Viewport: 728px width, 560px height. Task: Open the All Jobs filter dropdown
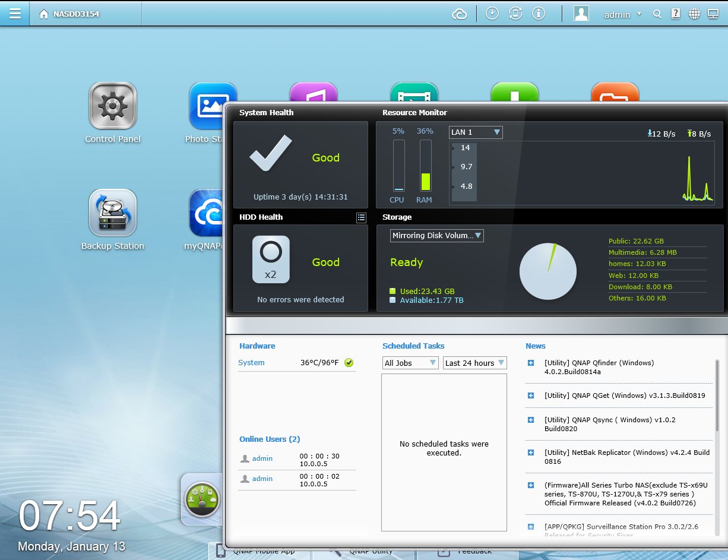point(410,363)
